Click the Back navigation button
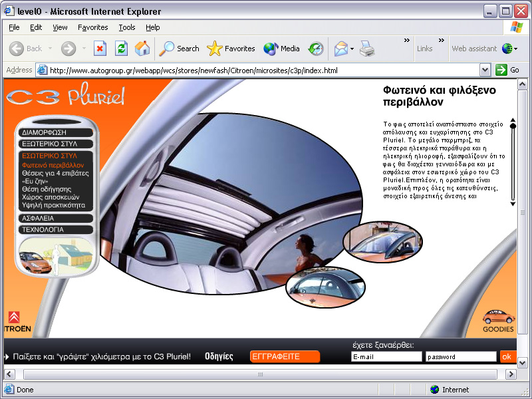 26,49
